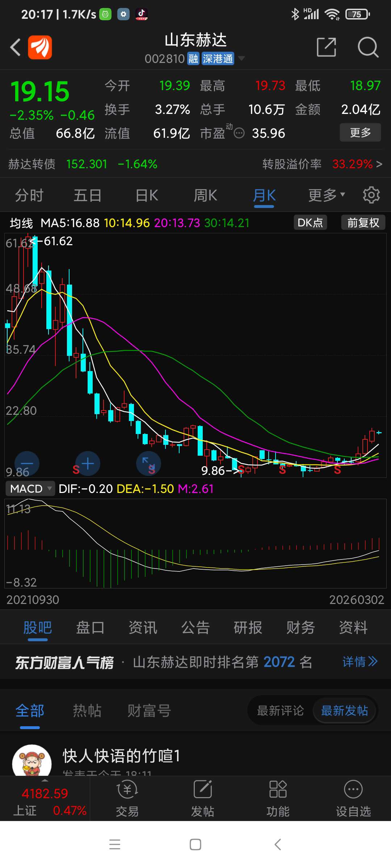Open 详情 popularity ranking link
This screenshot has height=868, width=391.
tap(360, 662)
